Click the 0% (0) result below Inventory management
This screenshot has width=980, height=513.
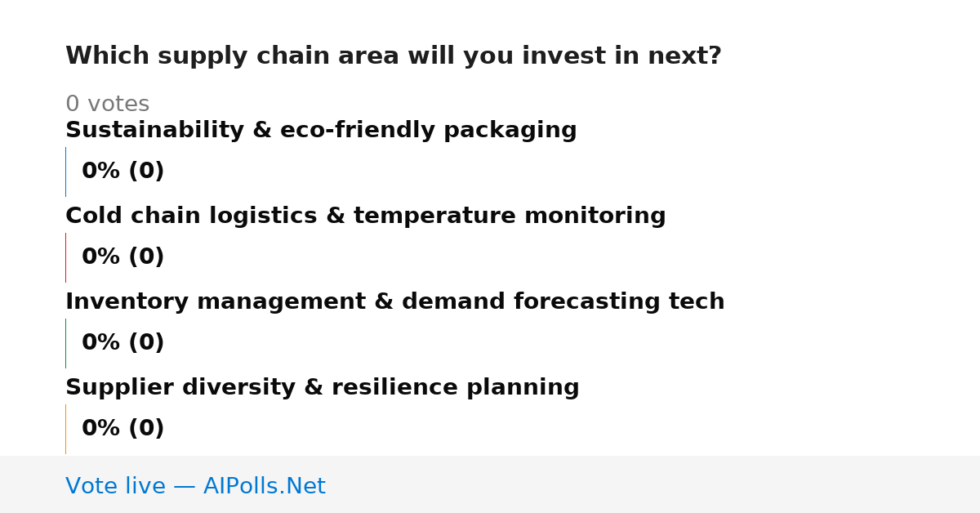click(123, 343)
